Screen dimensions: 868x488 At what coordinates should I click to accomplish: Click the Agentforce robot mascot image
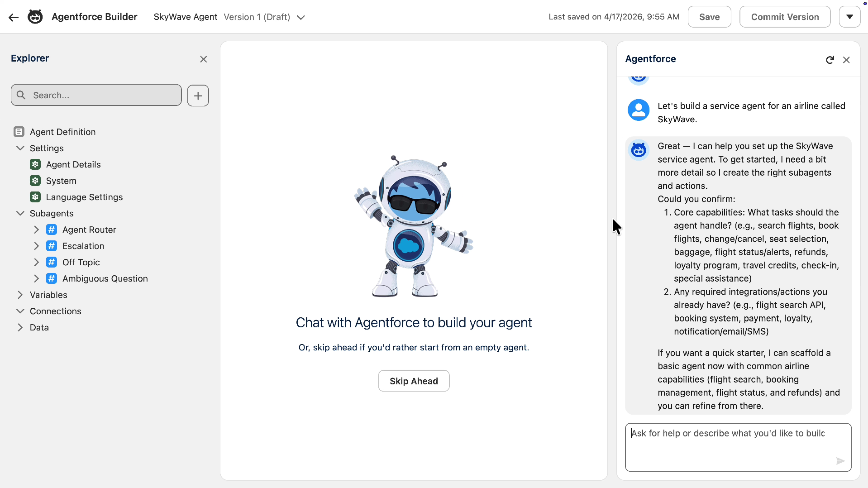click(414, 226)
